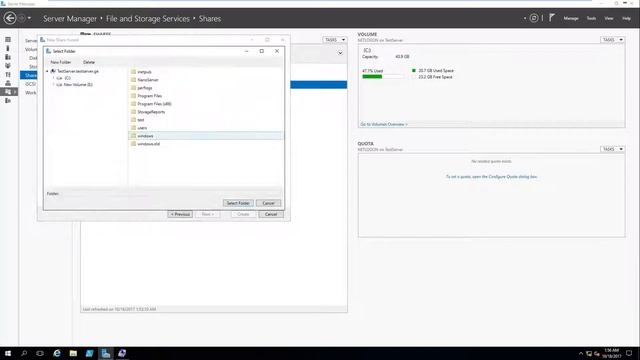The width and height of the screenshot is (640, 360).
Task: Click the Program Files folder icon
Action: 133,96
